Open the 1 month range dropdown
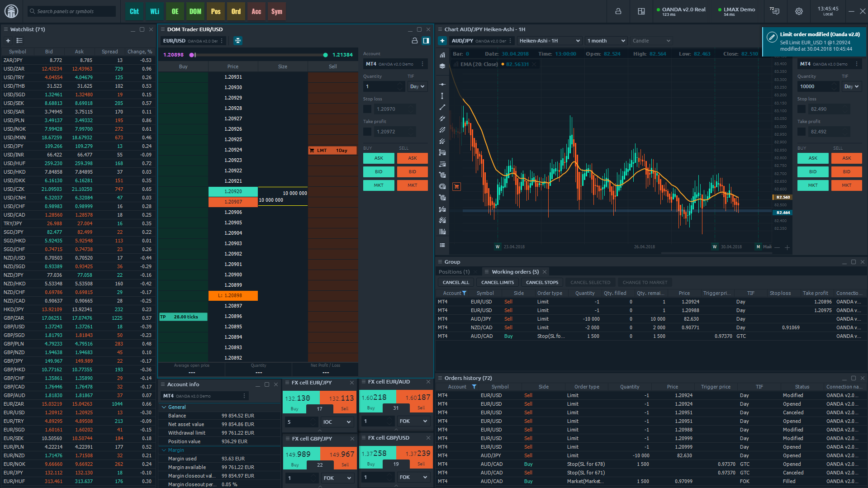This screenshot has height=488, width=868. tap(606, 41)
